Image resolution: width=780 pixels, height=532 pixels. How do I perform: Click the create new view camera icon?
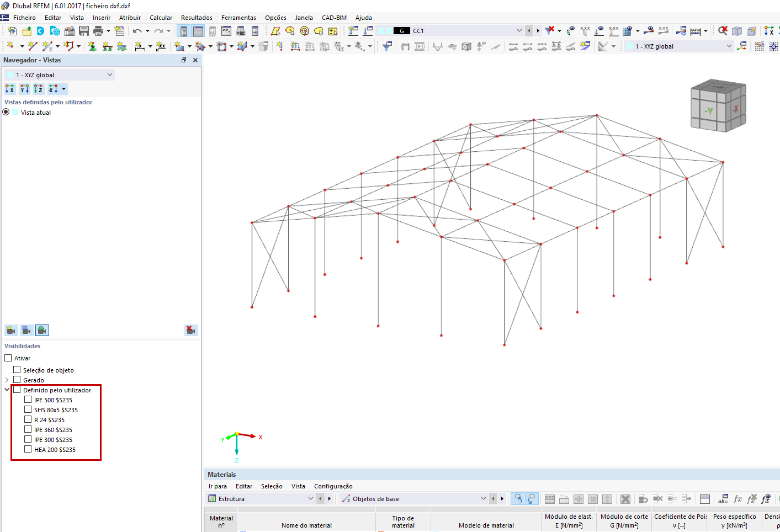(x=11, y=330)
